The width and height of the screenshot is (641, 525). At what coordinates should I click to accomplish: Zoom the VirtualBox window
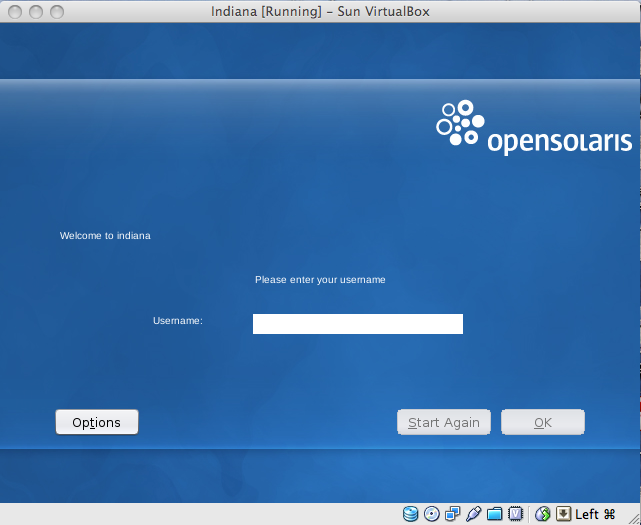coord(57,12)
